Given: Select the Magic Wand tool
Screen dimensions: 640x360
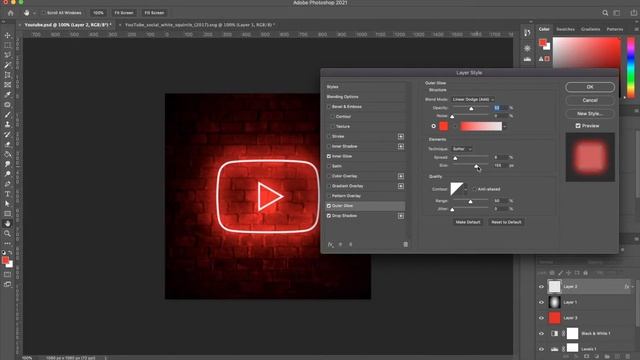Looking at the screenshot, I should coord(7,65).
